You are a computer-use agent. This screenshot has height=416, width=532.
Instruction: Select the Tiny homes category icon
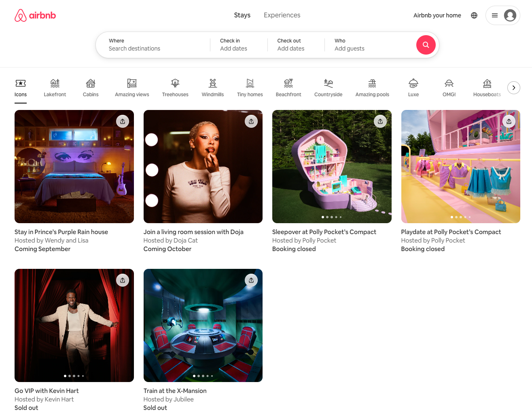250,83
